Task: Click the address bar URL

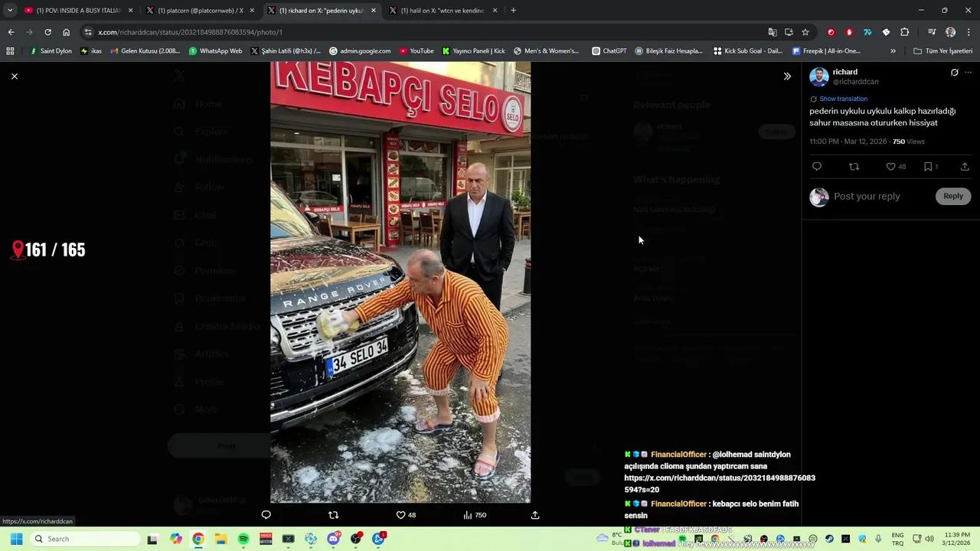Action: click(x=190, y=32)
